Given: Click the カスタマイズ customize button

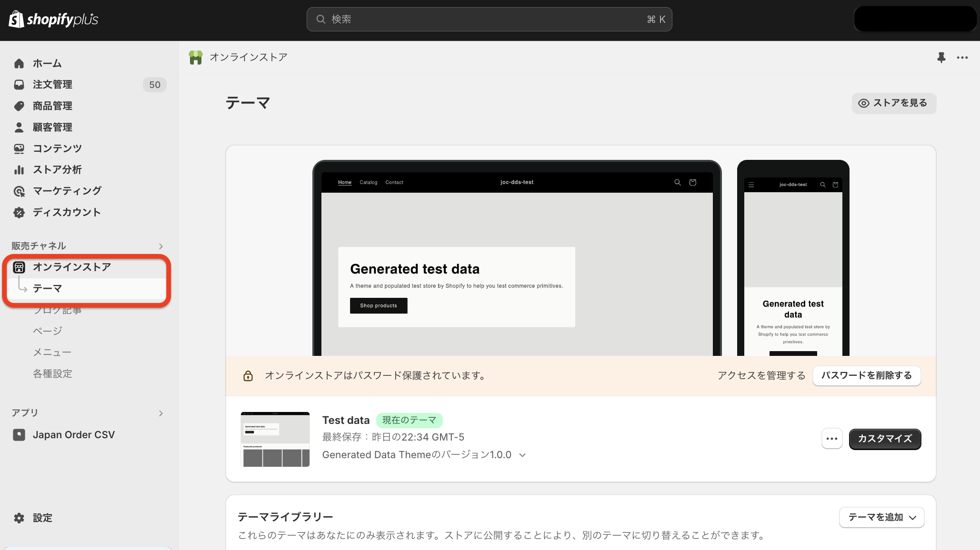Looking at the screenshot, I should click(885, 439).
